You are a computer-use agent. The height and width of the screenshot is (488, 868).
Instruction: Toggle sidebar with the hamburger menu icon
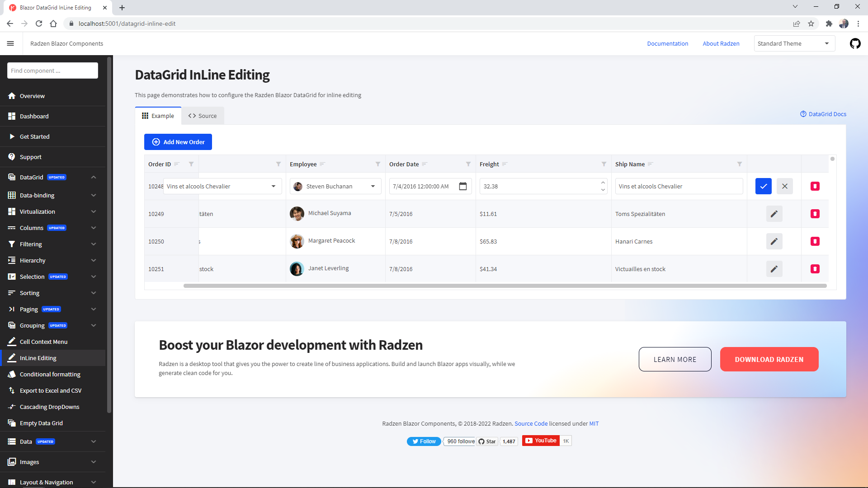click(10, 43)
